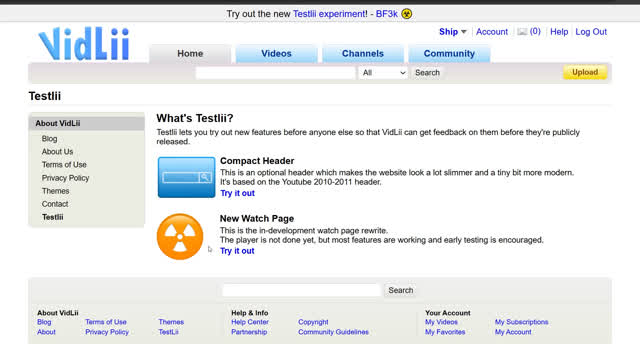The width and height of the screenshot is (640, 360).
Task: Open footer My Subscriptions link
Action: [x=521, y=322]
